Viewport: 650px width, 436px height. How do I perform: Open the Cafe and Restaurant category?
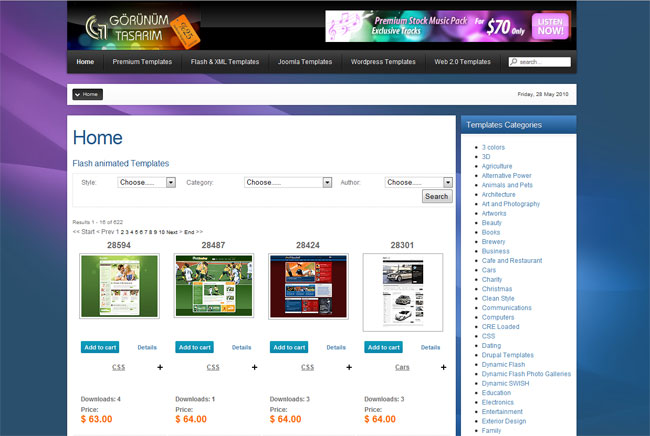(512, 261)
